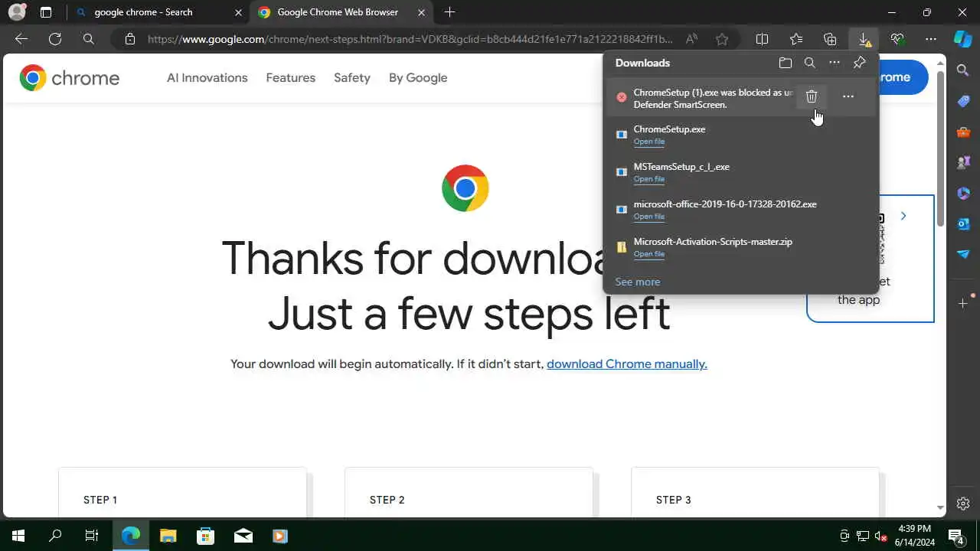Screen dimensions: 980x551
Task: Open file link under microsoft-office-2019 exe
Action: 649,217
